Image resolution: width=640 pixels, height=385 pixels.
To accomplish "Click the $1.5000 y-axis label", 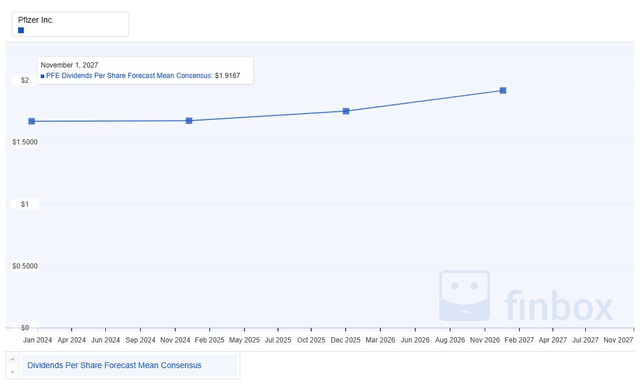I will [x=25, y=142].
